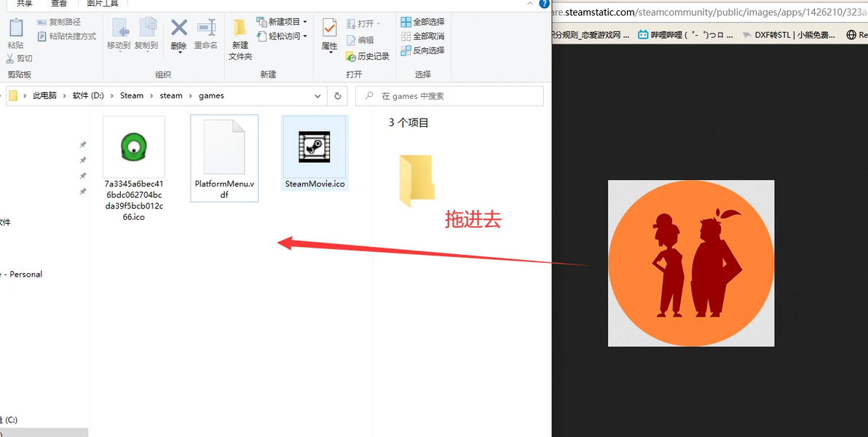Select the (C:) drive in the sidebar

pyautogui.click(x=10, y=420)
